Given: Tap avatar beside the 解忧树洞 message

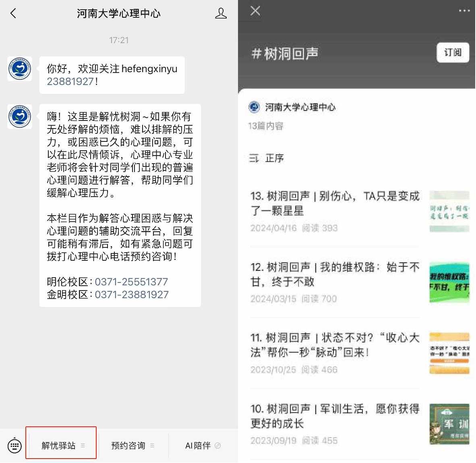Looking at the screenshot, I should pos(20,116).
